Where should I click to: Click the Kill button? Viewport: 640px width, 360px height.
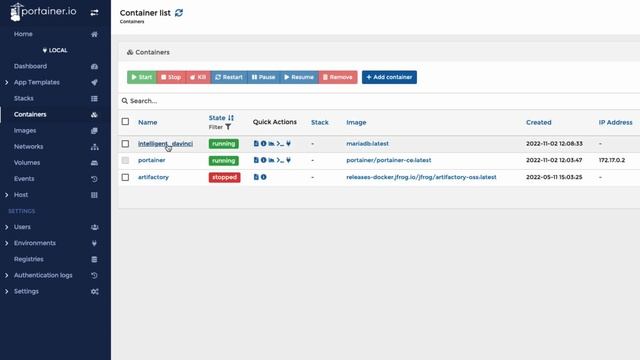[198, 77]
